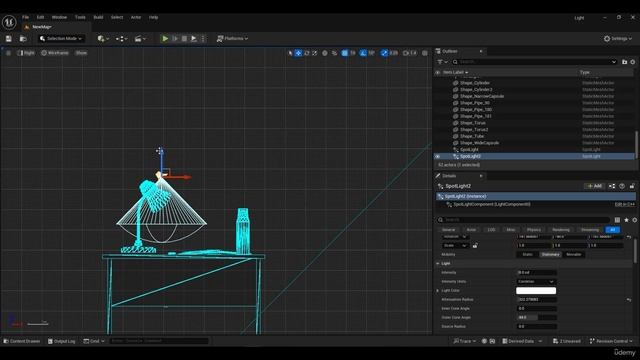This screenshot has height=360, width=640.
Task: Open the Actor menu
Action: click(136, 17)
